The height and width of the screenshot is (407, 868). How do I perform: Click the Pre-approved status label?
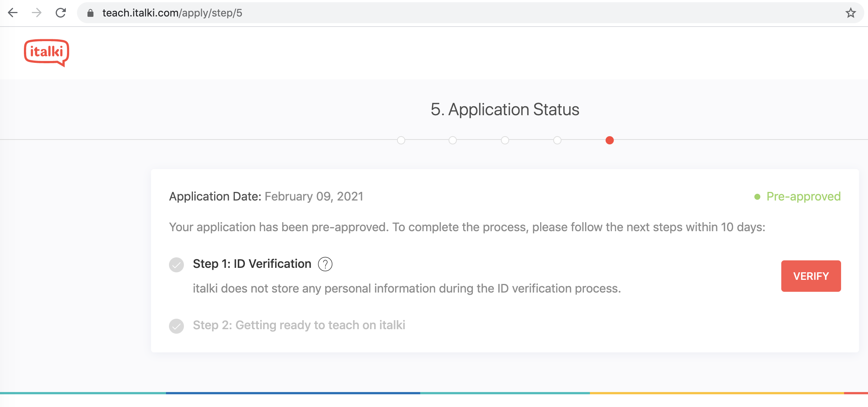coord(798,196)
